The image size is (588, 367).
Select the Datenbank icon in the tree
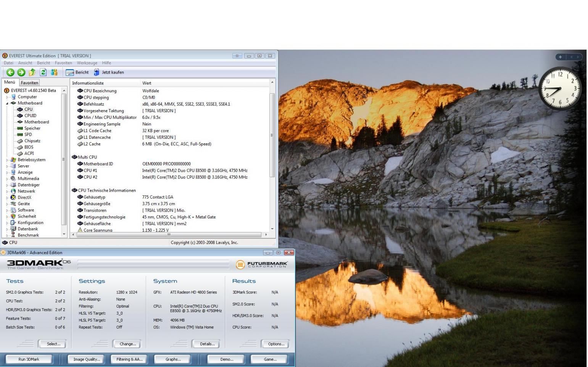pyautogui.click(x=13, y=229)
